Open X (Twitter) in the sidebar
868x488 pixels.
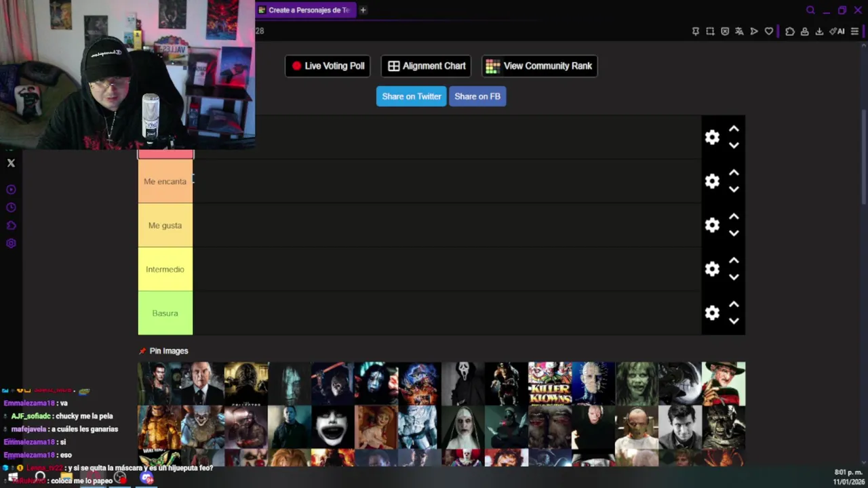[x=11, y=163]
